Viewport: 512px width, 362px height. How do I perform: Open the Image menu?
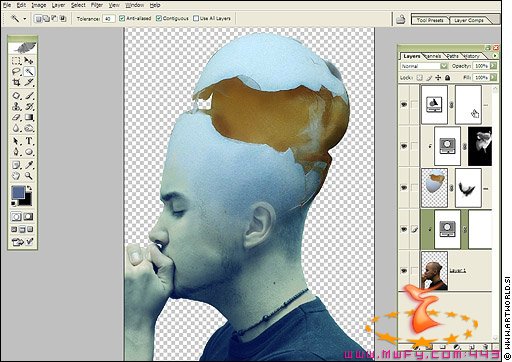[39, 5]
